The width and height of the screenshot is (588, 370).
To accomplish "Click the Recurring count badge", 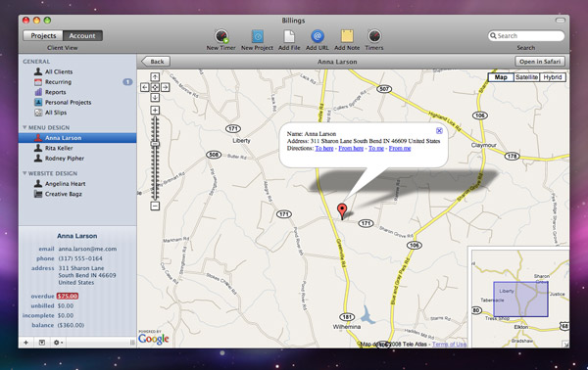I will pos(127,81).
